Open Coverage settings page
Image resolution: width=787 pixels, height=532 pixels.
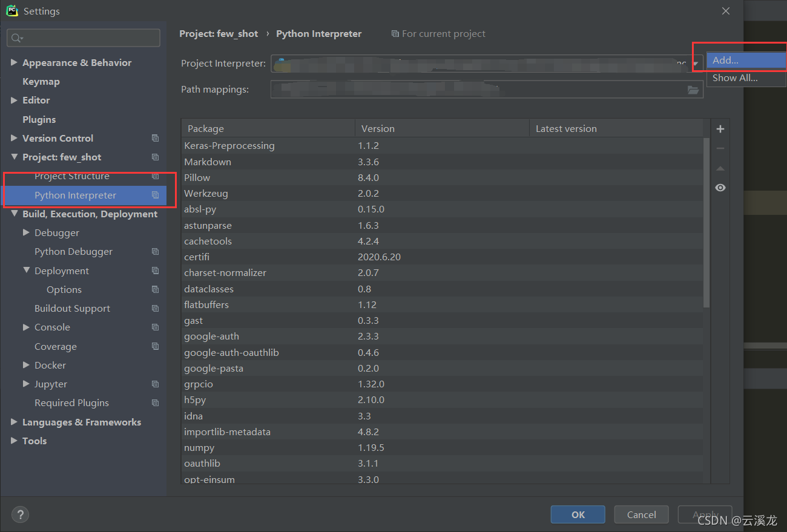coord(56,346)
